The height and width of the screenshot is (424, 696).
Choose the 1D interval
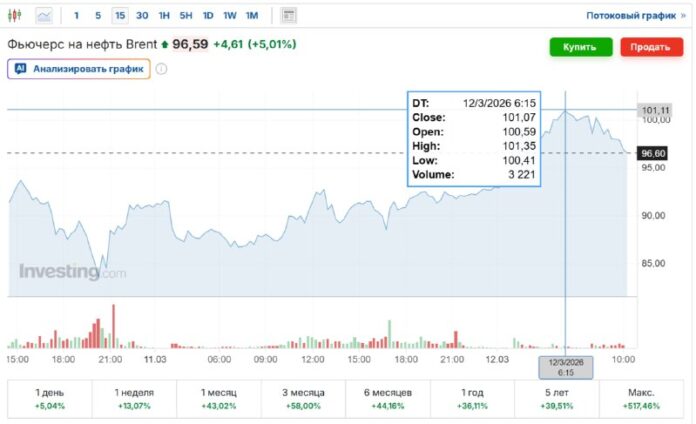208,16
